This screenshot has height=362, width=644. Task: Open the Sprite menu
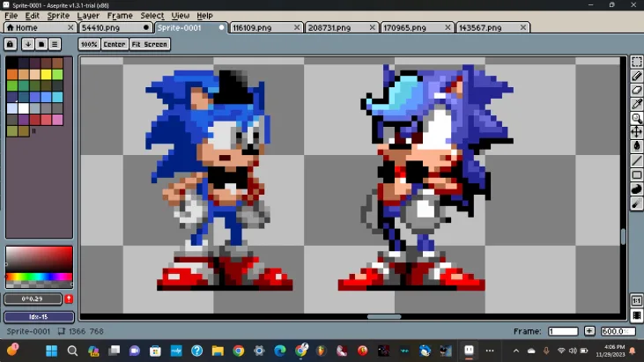58,16
